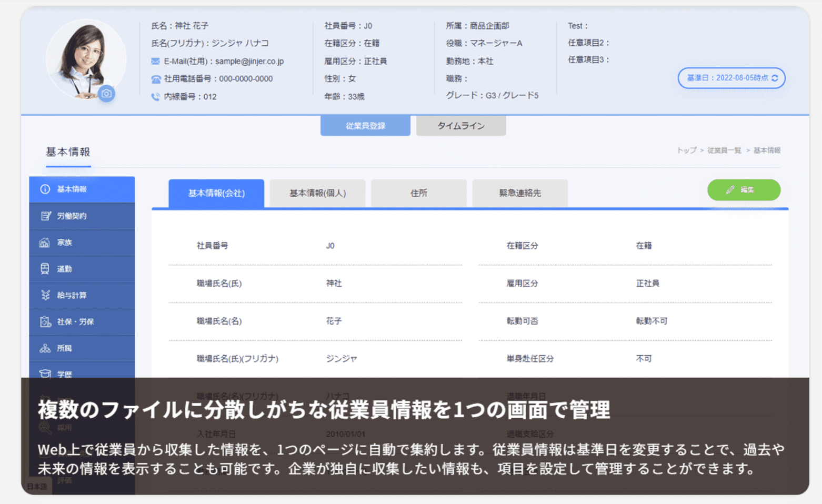Click the email envelope icon
This screenshot has width=822, height=504.
(155, 62)
